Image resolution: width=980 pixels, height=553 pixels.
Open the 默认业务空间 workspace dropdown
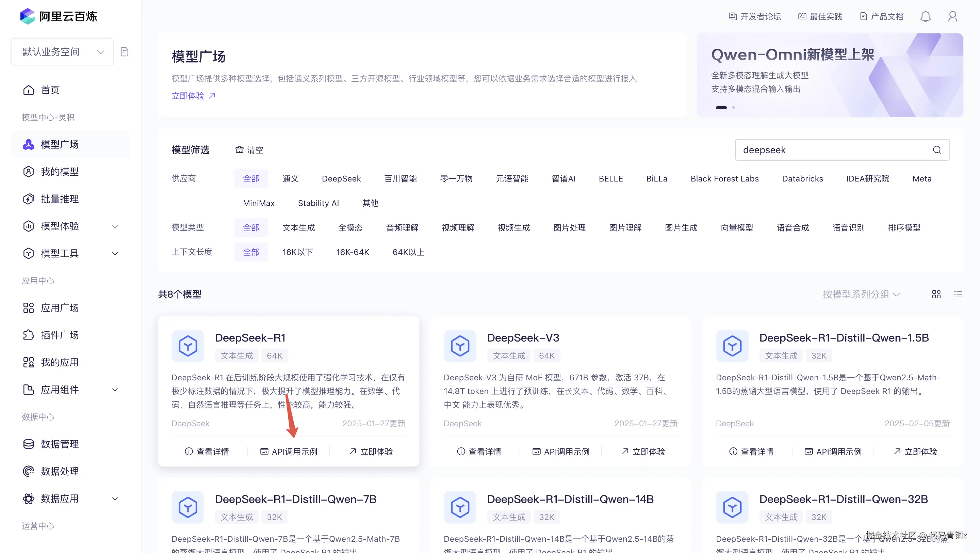click(x=62, y=52)
